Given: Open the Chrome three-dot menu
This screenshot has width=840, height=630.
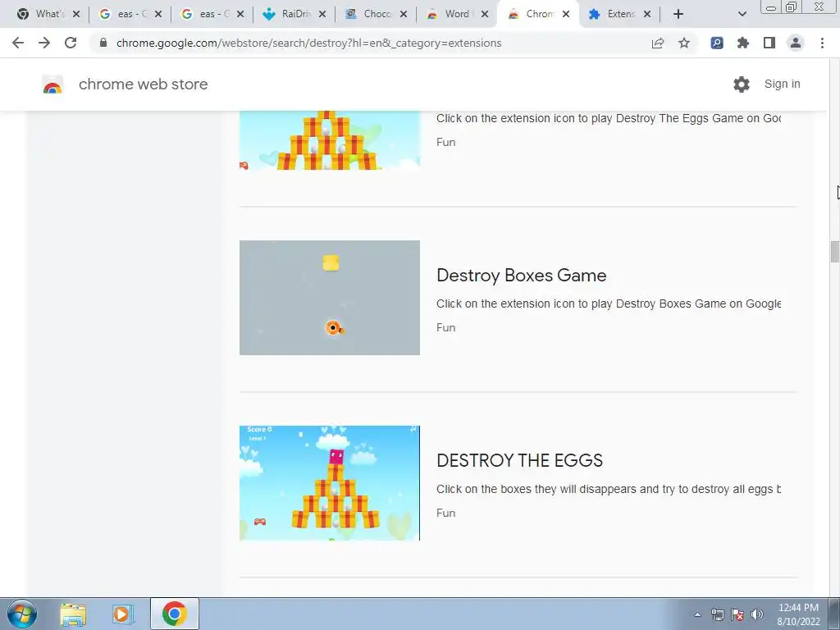Looking at the screenshot, I should point(822,43).
